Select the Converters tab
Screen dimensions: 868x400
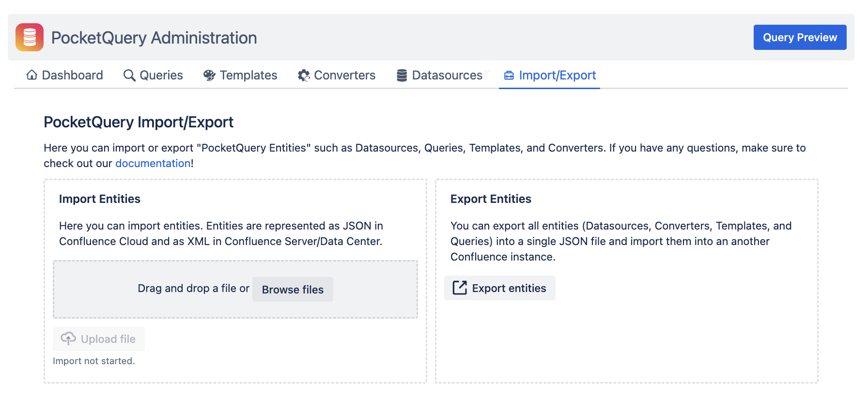pos(344,76)
